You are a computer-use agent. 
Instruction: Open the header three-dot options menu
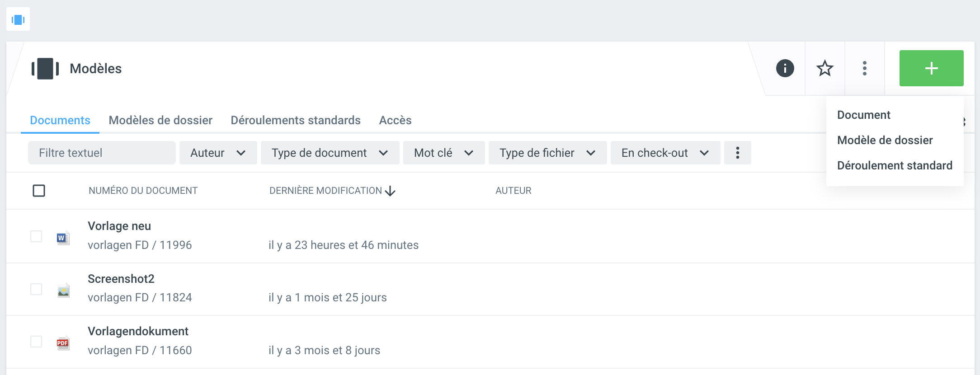click(x=864, y=69)
